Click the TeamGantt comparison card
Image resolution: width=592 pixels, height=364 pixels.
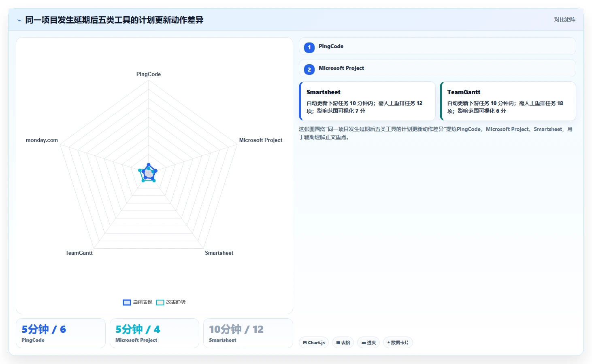[x=508, y=101]
